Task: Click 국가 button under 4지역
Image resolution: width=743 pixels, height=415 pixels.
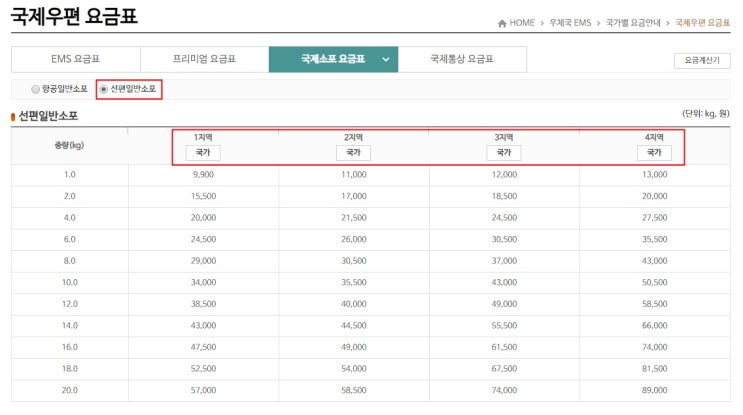Action: pyautogui.click(x=654, y=153)
